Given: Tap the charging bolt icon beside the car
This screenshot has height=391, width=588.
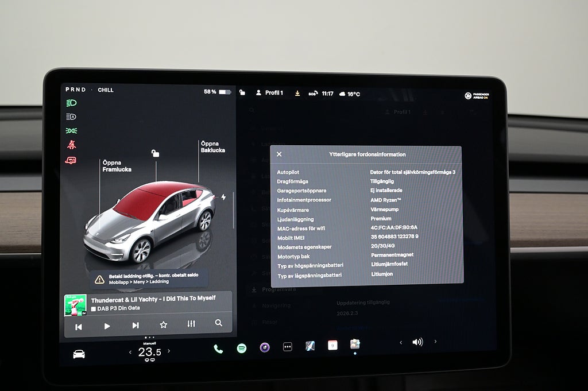Looking at the screenshot, I should click(223, 197).
